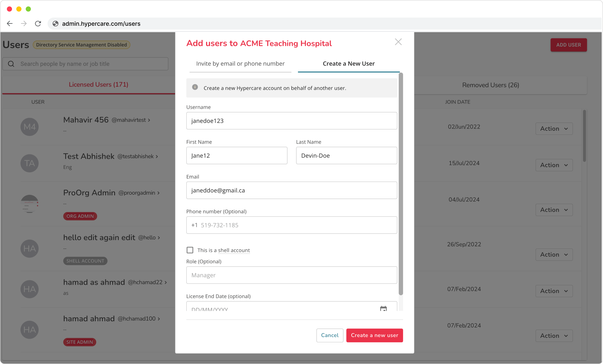Click the Phone number field
603x364 pixels.
[x=292, y=225]
